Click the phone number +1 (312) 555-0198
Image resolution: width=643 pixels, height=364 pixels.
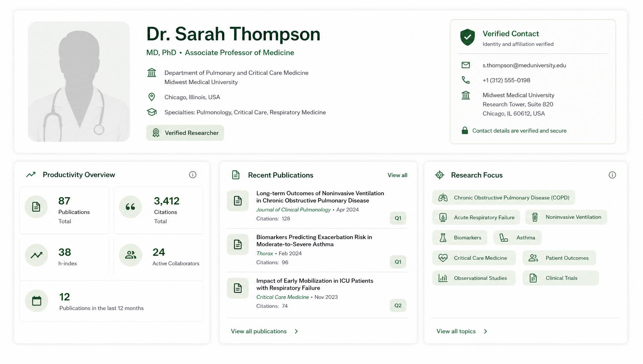[506, 80]
